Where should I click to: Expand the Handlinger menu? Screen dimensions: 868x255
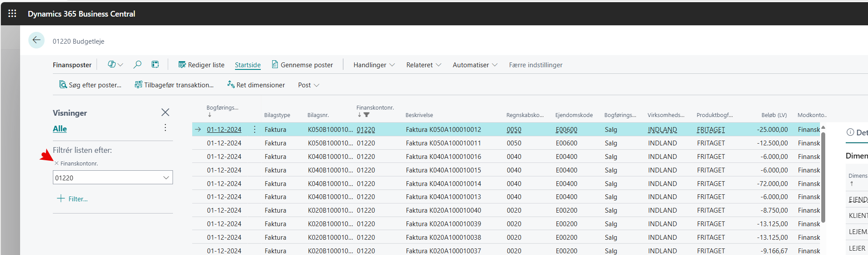(374, 65)
